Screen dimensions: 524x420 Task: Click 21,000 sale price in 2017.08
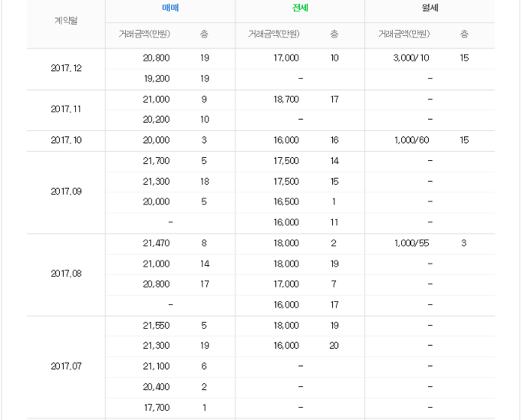click(157, 264)
